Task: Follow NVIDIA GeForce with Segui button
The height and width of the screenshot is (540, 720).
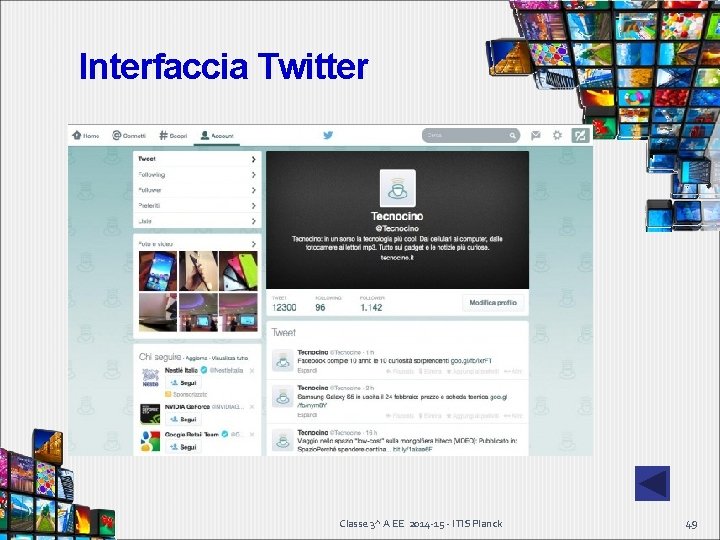Action: [183, 419]
